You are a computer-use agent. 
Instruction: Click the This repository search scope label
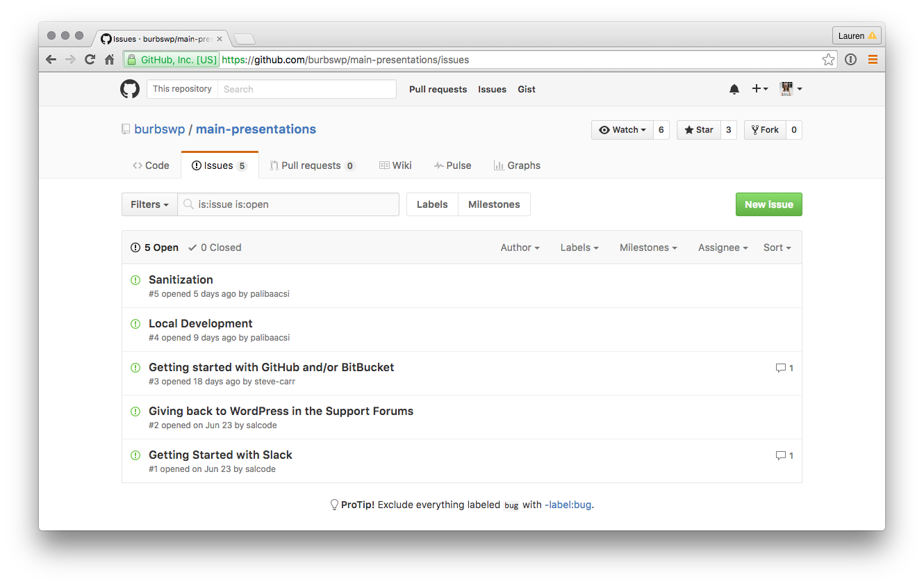click(182, 89)
